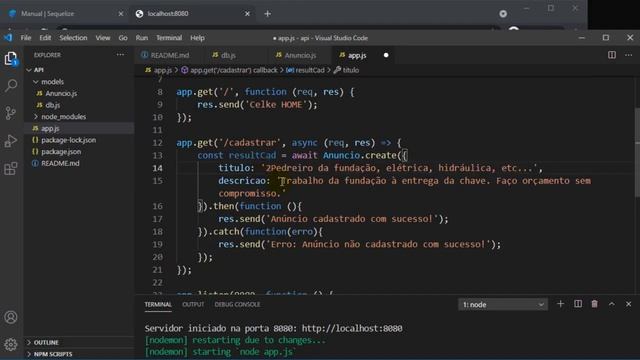The image size is (640, 360).
Task: Open package-lock.json in the explorer
Action: pos(69,140)
